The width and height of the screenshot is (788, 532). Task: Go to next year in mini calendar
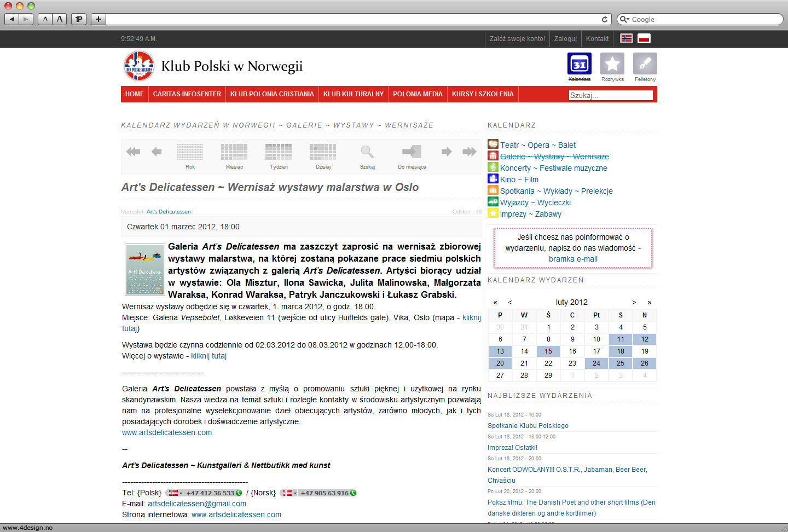pyautogui.click(x=650, y=302)
